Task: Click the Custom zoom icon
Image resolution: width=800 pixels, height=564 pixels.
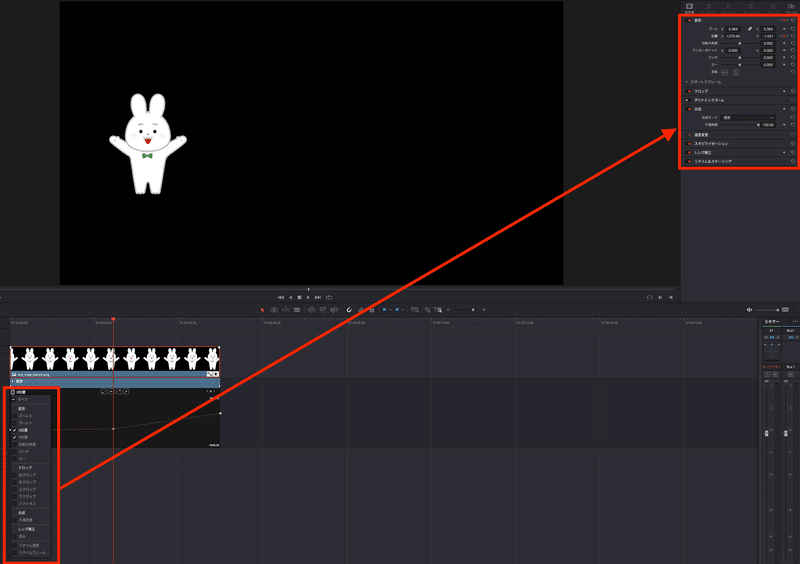Action: click(438, 310)
